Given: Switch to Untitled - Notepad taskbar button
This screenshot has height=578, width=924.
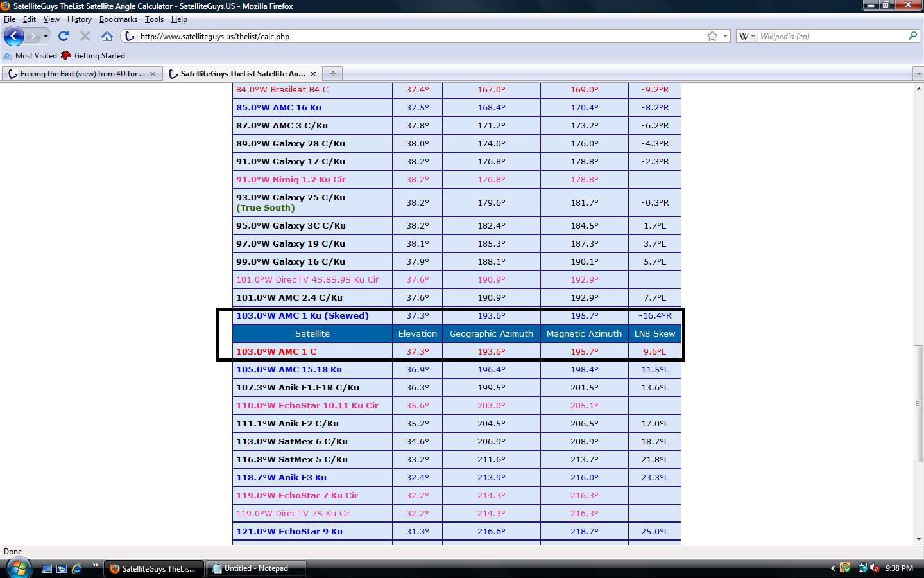Looking at the screenshot, I should (258, 568).
